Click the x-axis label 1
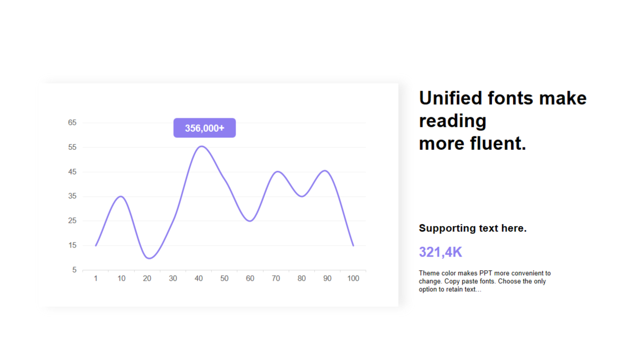 click(96, 279)
